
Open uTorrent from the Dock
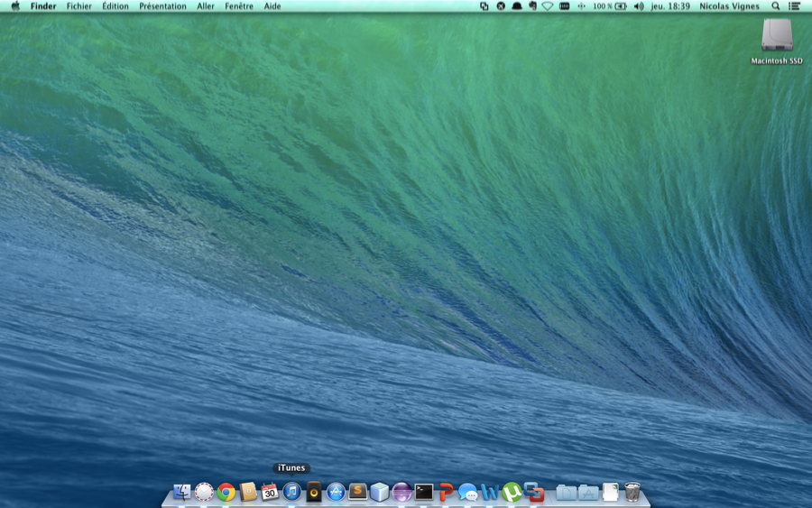[512, 492]
